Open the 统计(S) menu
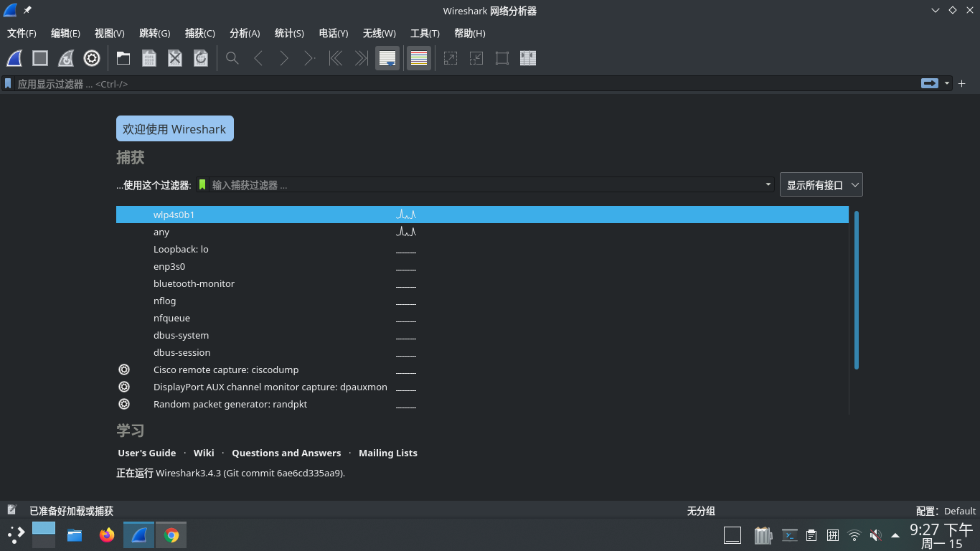Image resolution: width=980 pixels, height=551 pixels. [x=289, y=33]
